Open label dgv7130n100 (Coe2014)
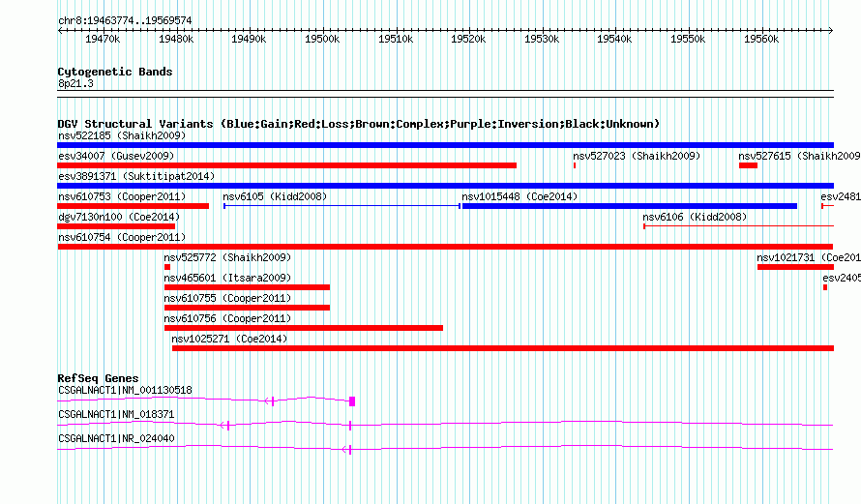Screen dimensions: 861x504 click(119, 217)
